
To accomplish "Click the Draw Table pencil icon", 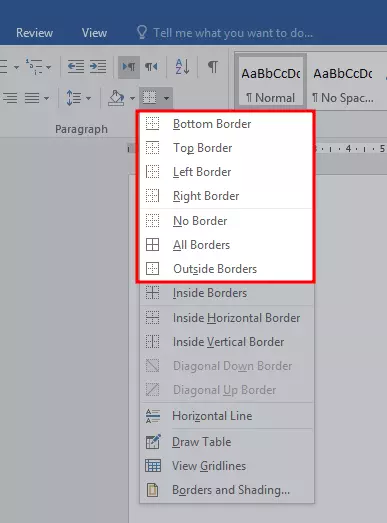I will coord(153,441).
